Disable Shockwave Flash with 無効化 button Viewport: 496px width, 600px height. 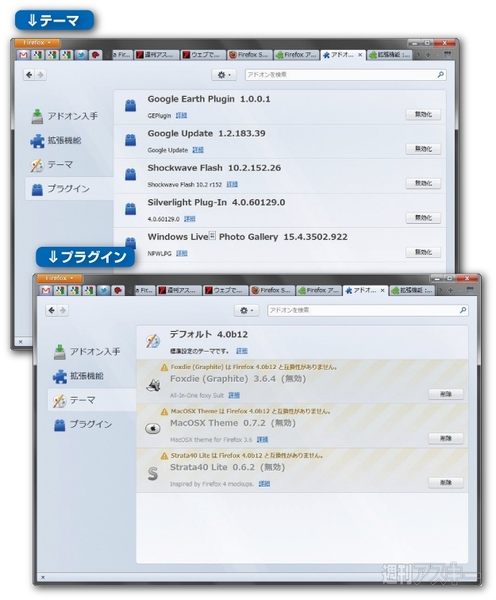(423, 183)
